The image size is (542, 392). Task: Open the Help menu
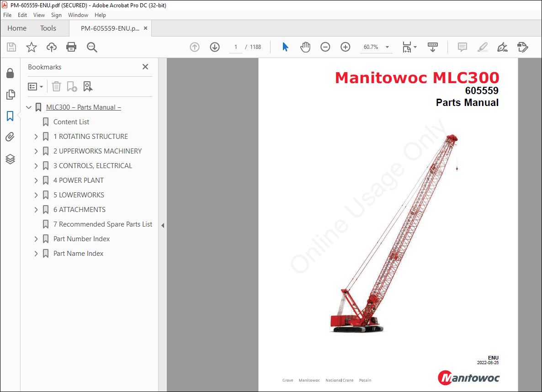(100, 15)
